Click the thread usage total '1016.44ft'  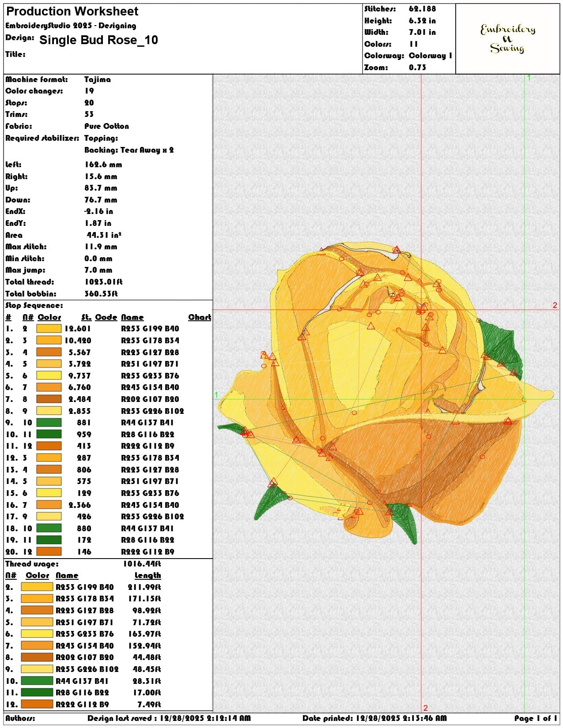(x=142, y=564)
